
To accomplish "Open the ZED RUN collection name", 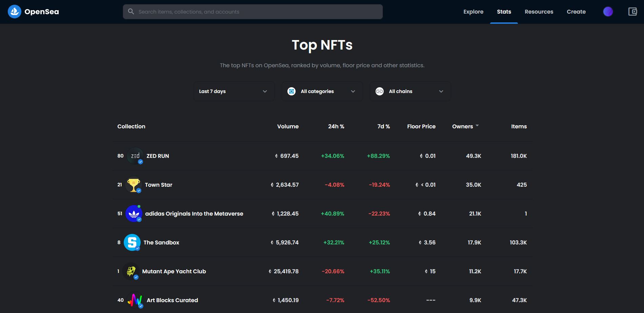I will (x=158, y=156).
